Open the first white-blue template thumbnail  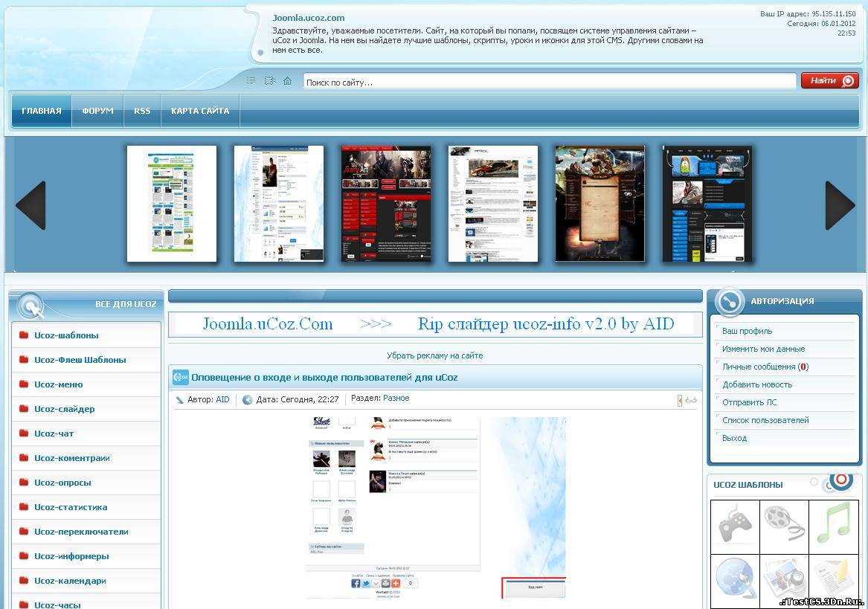(172, 204)
